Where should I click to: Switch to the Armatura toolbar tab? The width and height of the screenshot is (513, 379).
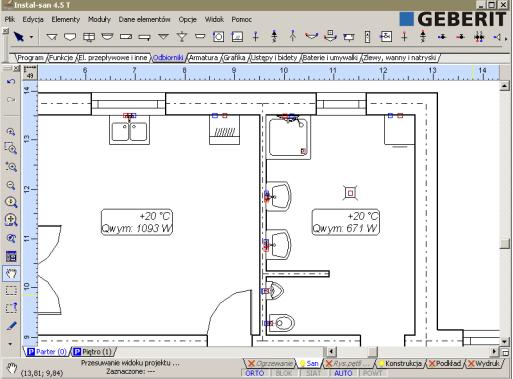click(203, 58)
